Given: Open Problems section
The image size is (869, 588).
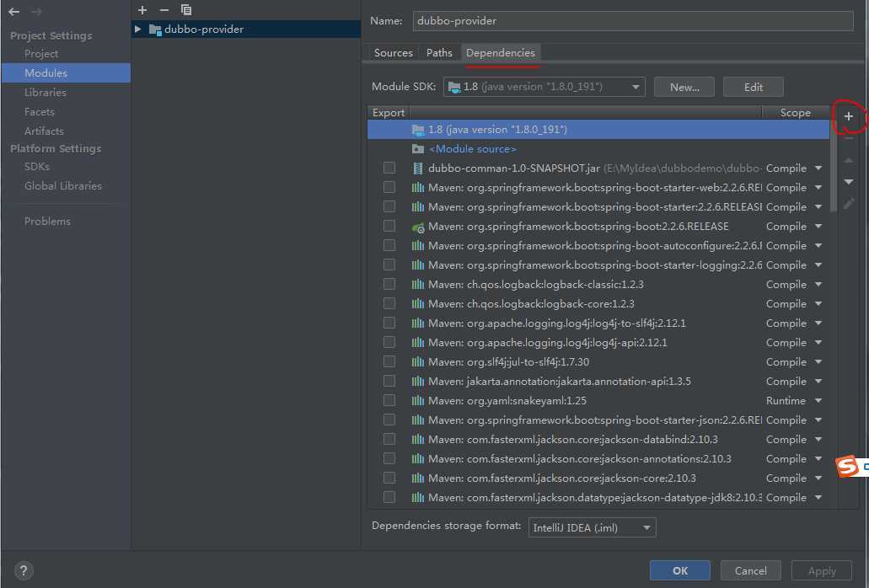Looking at the screenshot, I should (47, 222).
